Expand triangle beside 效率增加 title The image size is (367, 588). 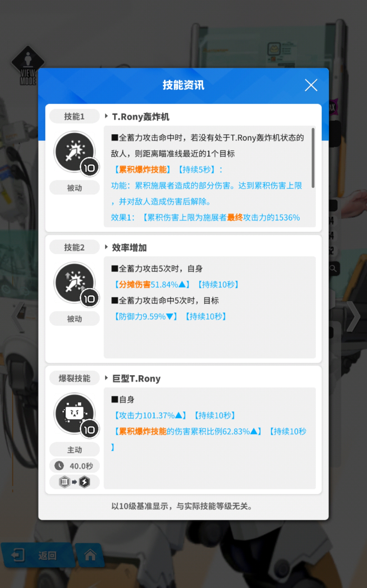[106, 247]
